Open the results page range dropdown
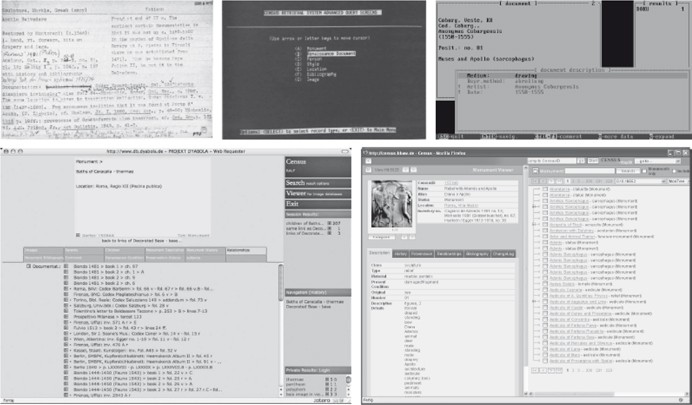 pyautogui.click(x=639, y=181)
